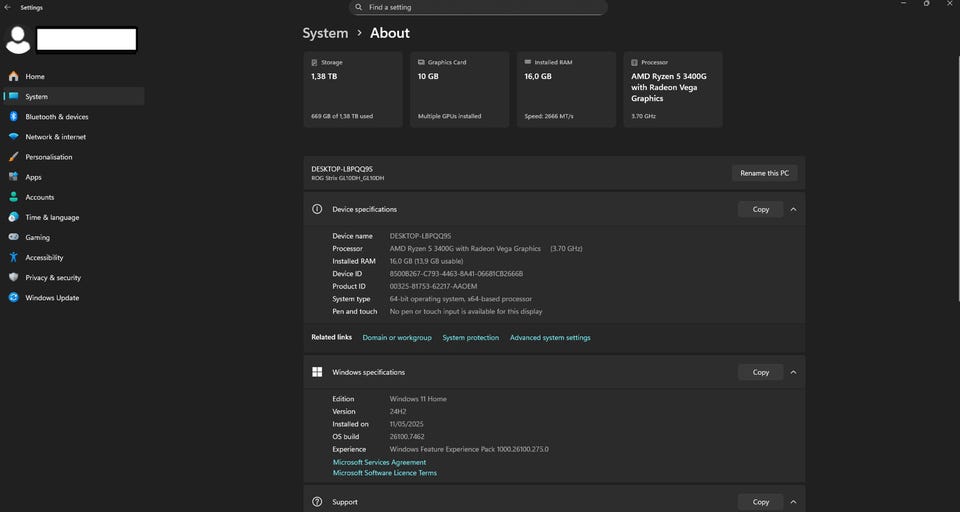Image resolution: width=960 pixels, height=512 pixels.
Task: Click the Rename this PC button
Action: pyautogui.click(x=764, y=173)
